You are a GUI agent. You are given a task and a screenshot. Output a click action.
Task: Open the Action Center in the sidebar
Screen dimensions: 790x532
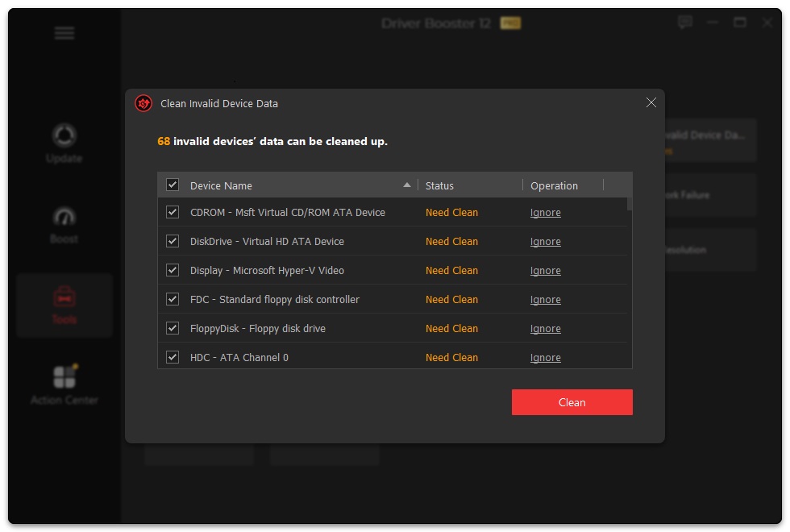point(64,384)
